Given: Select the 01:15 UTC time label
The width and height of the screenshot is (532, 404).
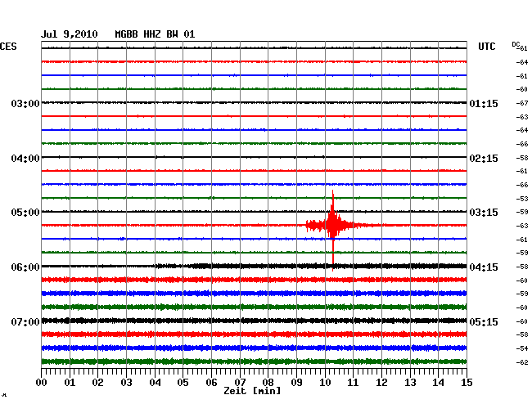Looking at the screenshot, I should click(484, 104).
